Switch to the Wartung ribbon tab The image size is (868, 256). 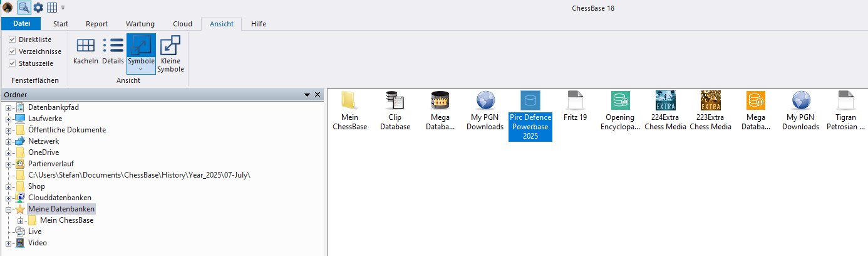(x=140, y=24)
